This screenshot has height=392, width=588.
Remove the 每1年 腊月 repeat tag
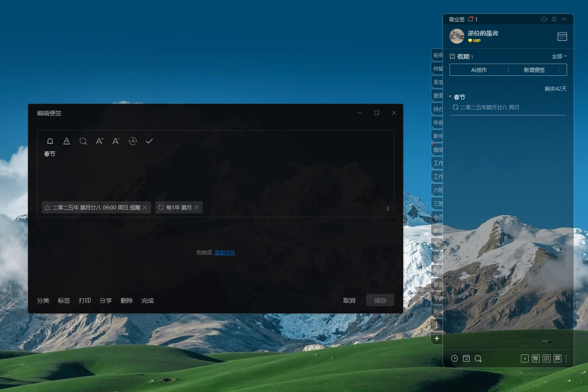point(197,207)
